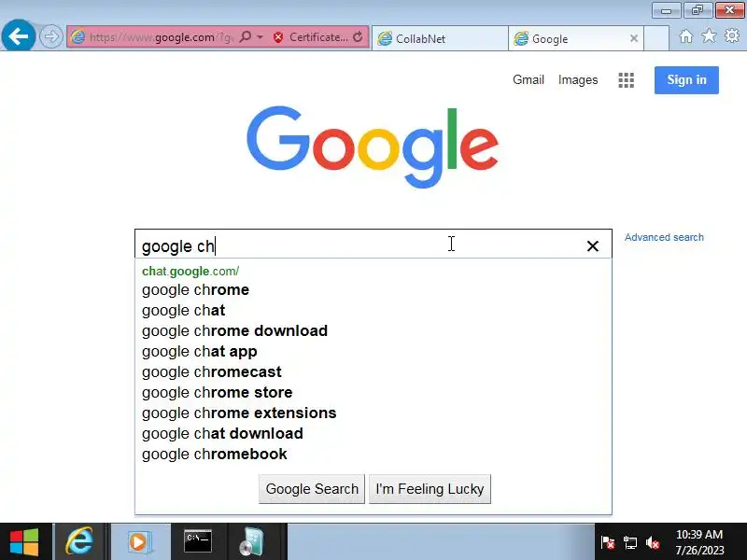Click the Home icon in browser toolbar
Screen dimensions: 747x560
coord(686,36)
